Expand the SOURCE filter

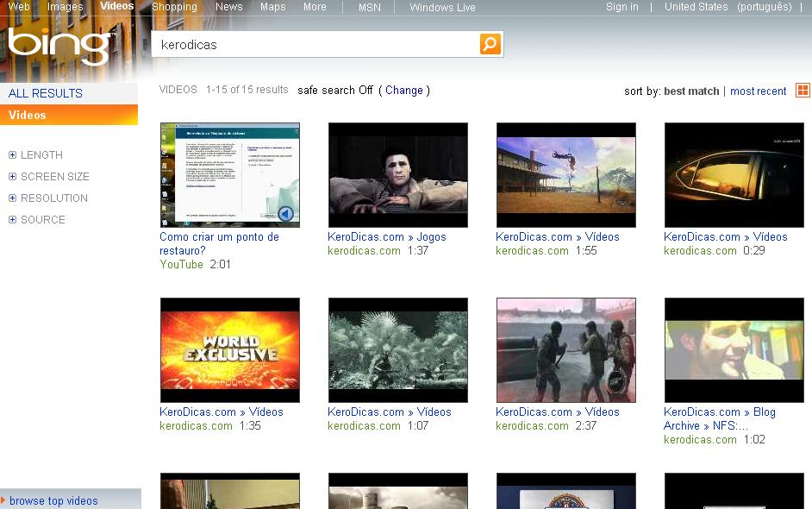coord(37,220)
